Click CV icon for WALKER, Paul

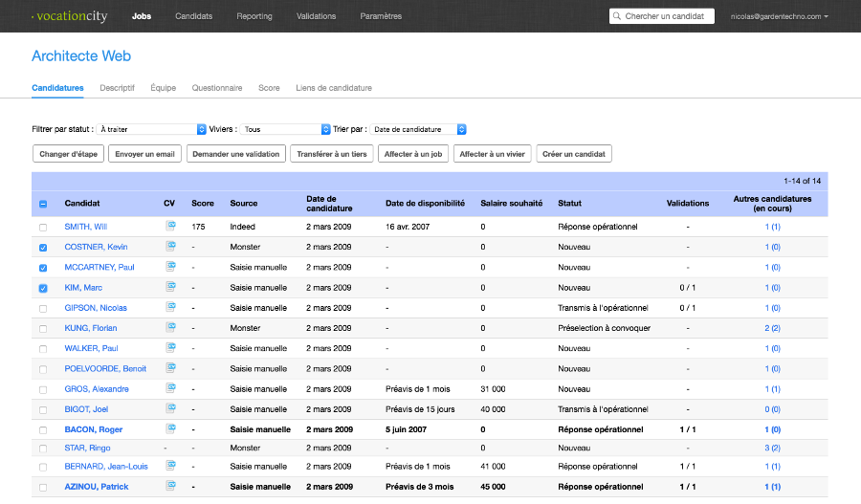[x=170, y=348]
